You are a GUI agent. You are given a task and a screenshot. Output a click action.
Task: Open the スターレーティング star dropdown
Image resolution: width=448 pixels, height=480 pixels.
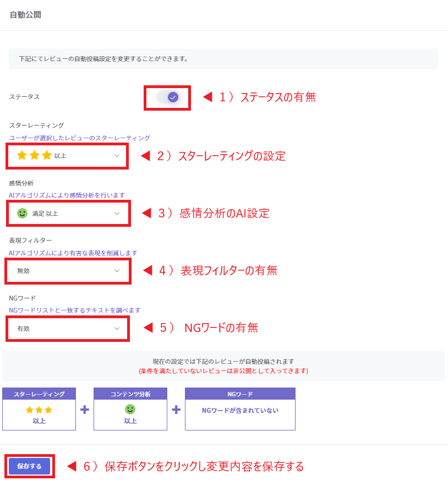(68, 156)
